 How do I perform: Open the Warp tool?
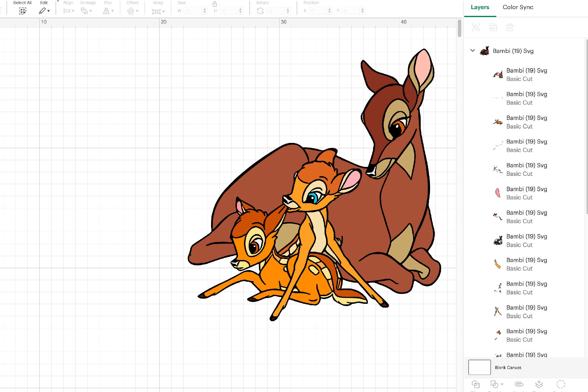click(158, 11)
